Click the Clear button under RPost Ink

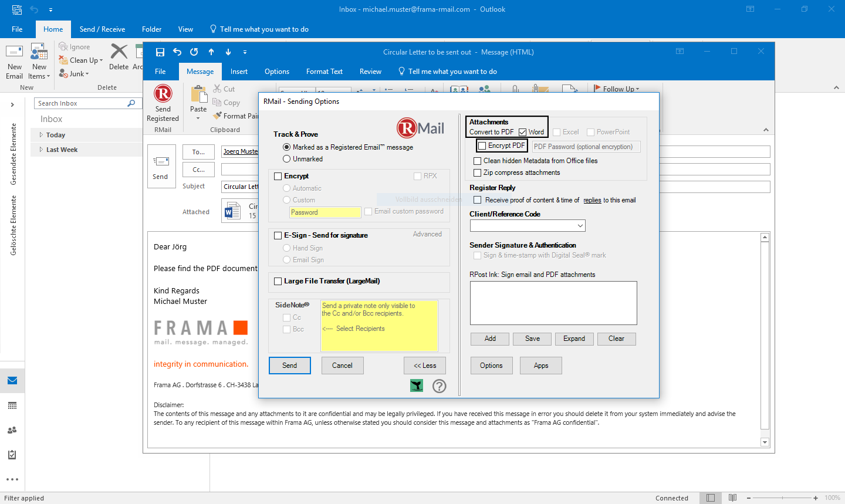(x=617, y=339)
